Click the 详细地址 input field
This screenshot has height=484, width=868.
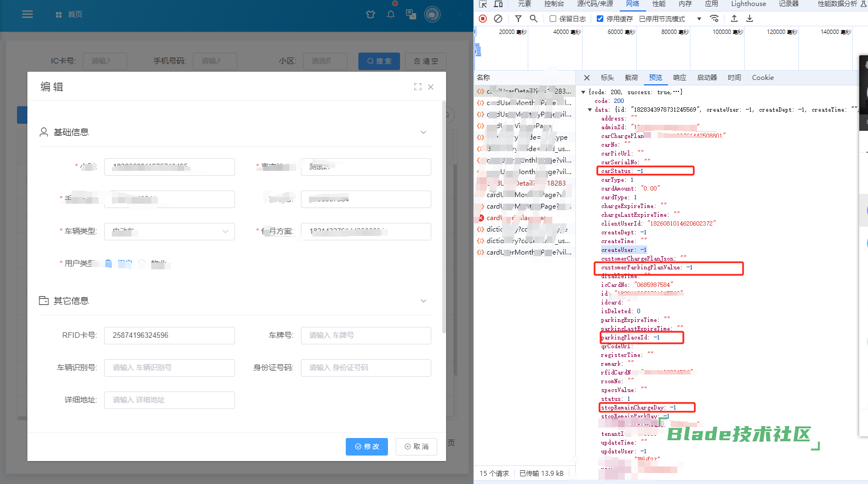pyautogui.click(x=169, y=400)
